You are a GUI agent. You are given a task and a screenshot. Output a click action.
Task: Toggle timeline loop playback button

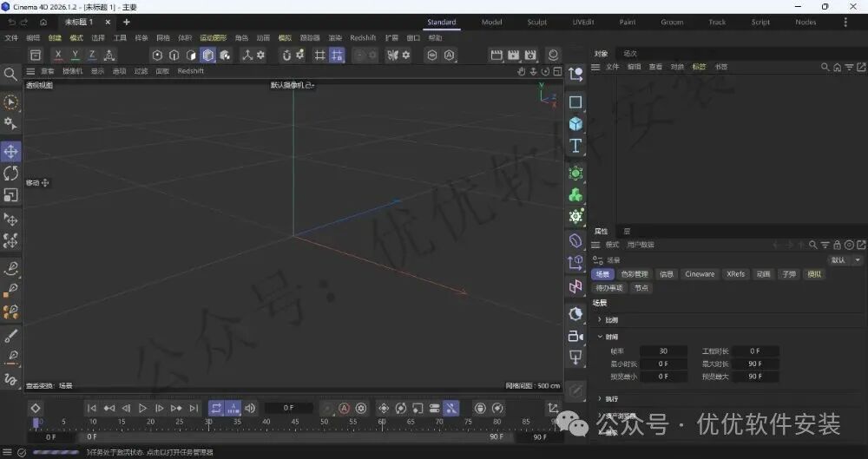tap(216, 408)
